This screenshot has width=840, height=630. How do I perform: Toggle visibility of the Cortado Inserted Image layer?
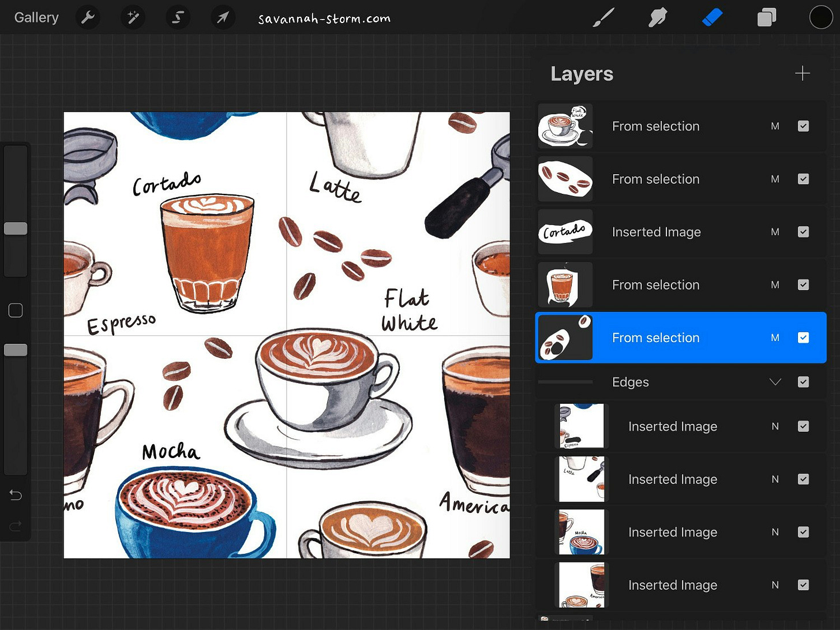coord(804,232)
